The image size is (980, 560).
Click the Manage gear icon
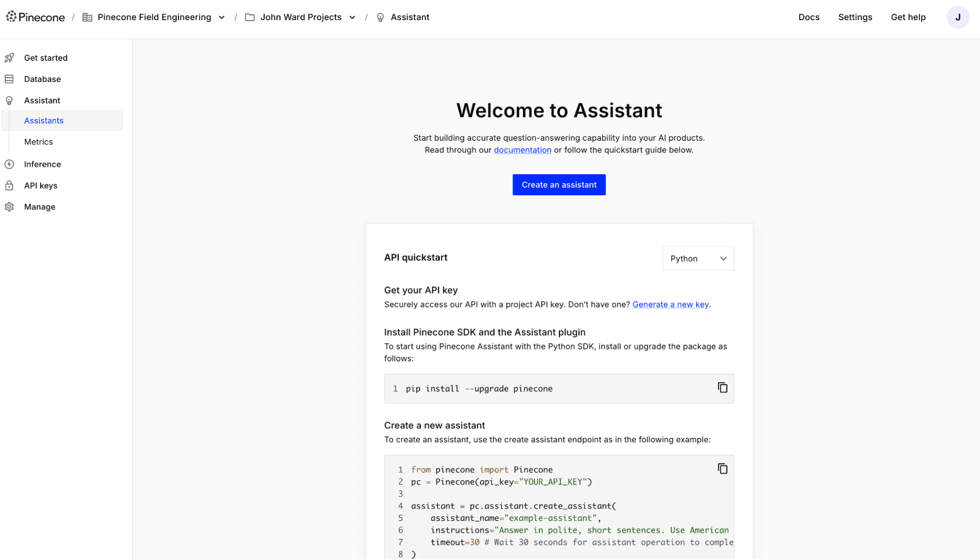pos(9,207)
